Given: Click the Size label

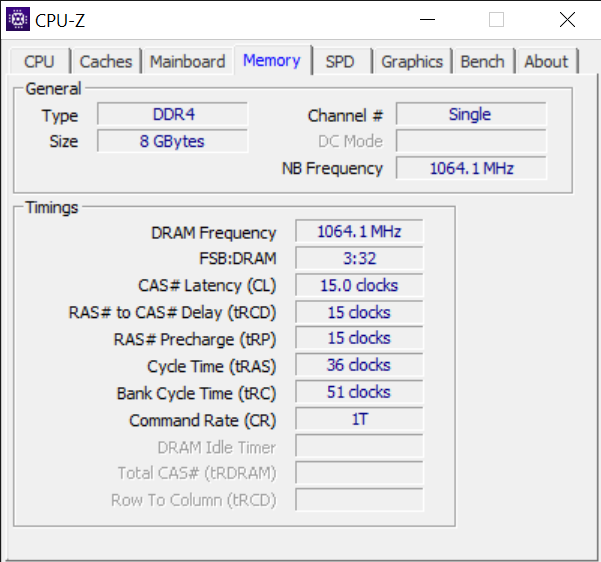Looking at the screenshot, I should 64,141.
